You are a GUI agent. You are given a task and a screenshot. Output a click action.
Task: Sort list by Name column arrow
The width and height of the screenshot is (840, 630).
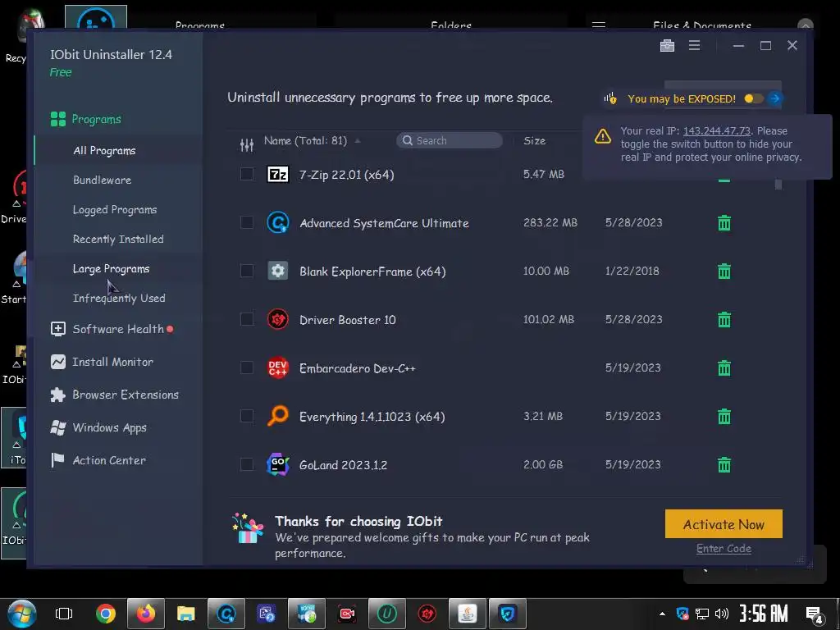coord(358,141)
